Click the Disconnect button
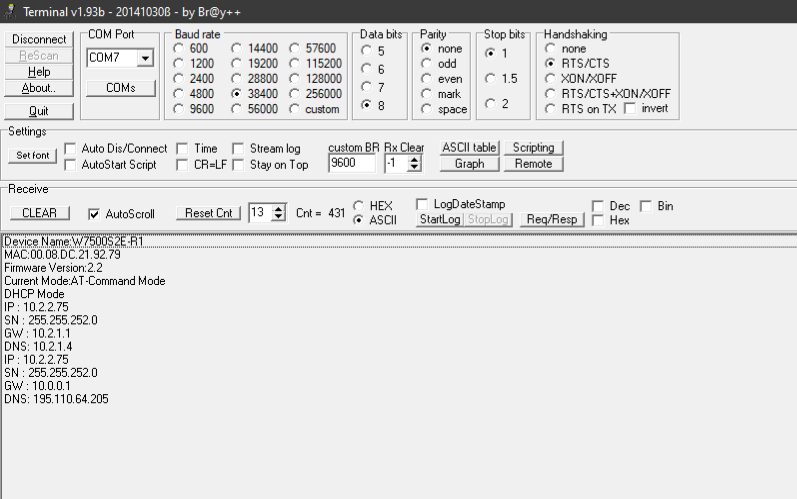Screen dimensions: 797x499 pyautogui.click(x=39, y=39)
